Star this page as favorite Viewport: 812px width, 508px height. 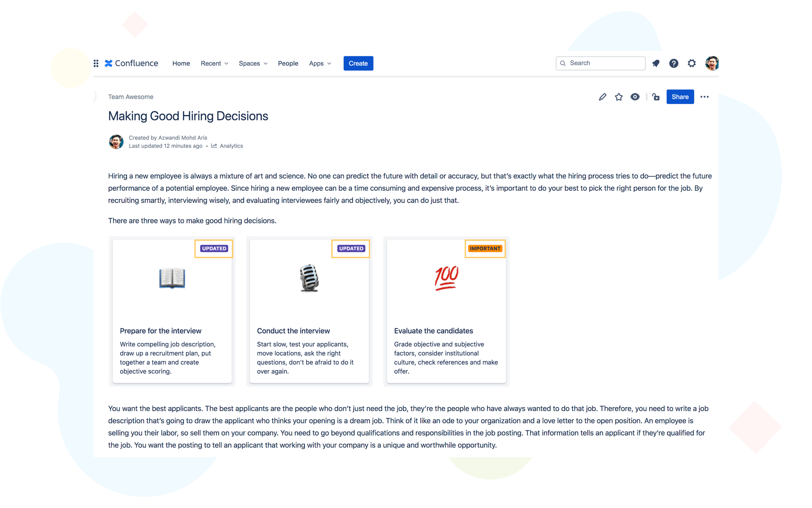tap(619, 97)
